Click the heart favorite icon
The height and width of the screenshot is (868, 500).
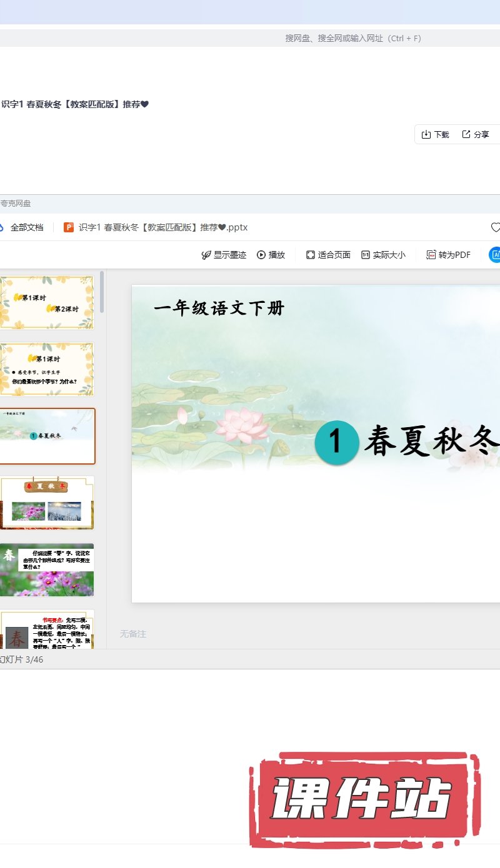[495, 227]
